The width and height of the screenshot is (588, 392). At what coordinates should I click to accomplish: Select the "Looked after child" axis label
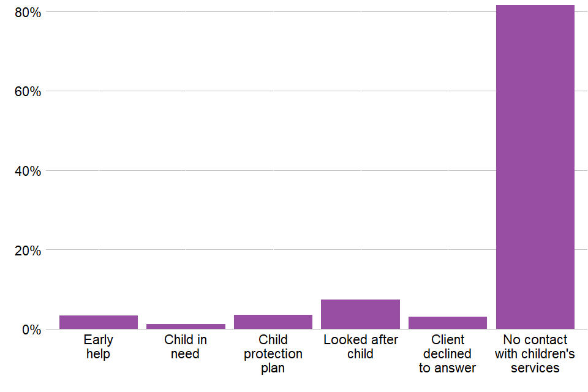click(x=360, y=347)
